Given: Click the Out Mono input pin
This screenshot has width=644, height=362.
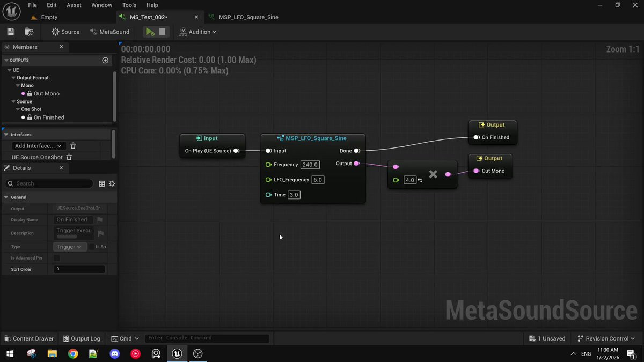Looking at the screenshot, I should tap(476, 171).
